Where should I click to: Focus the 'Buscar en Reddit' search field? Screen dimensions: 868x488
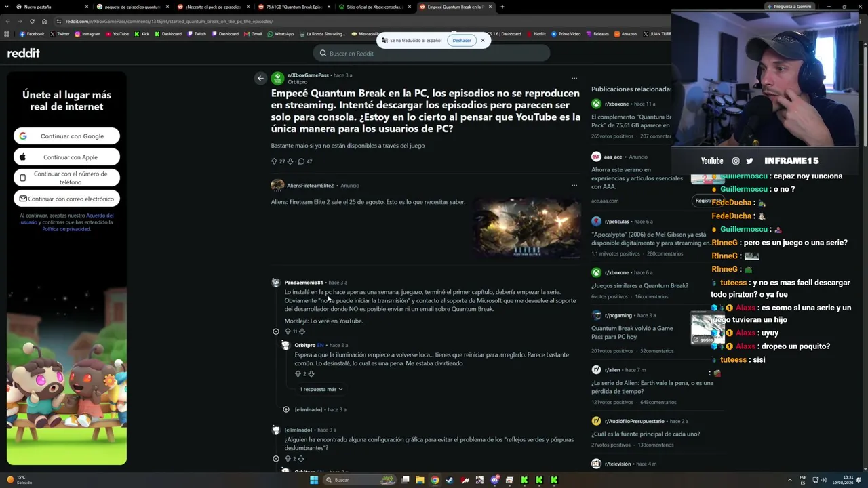click(x=431, y=53)
